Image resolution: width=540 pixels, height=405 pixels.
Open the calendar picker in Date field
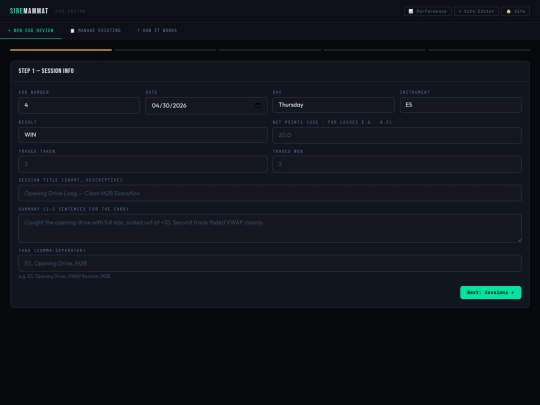pyautogui.click(x=258, y=105)
